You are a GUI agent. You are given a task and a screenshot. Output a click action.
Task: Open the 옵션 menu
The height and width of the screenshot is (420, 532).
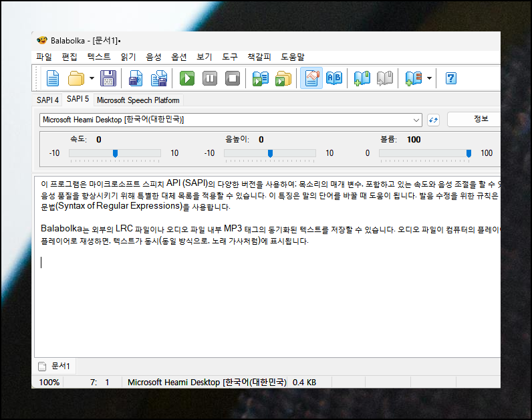[x=179, y=57]
